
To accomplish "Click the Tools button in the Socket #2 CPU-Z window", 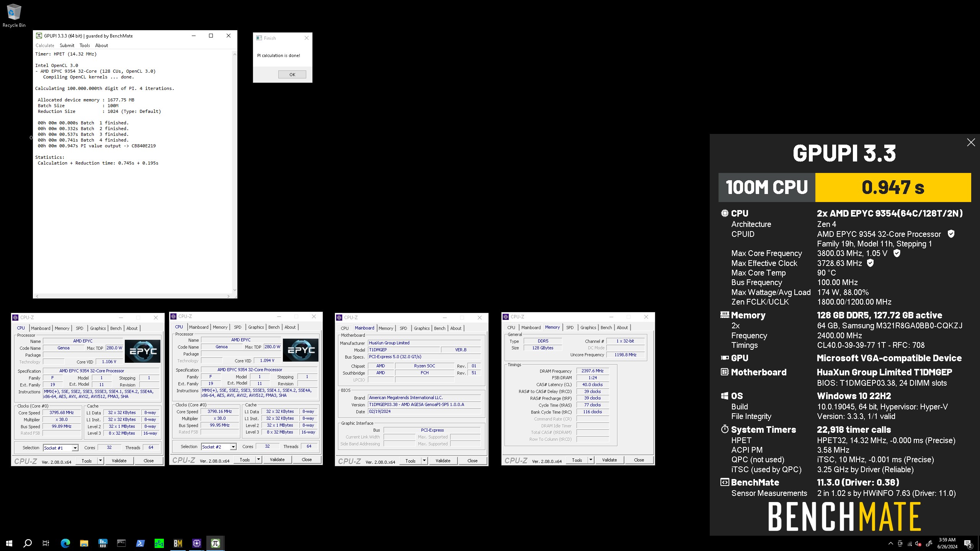I will tap(245, 460).
